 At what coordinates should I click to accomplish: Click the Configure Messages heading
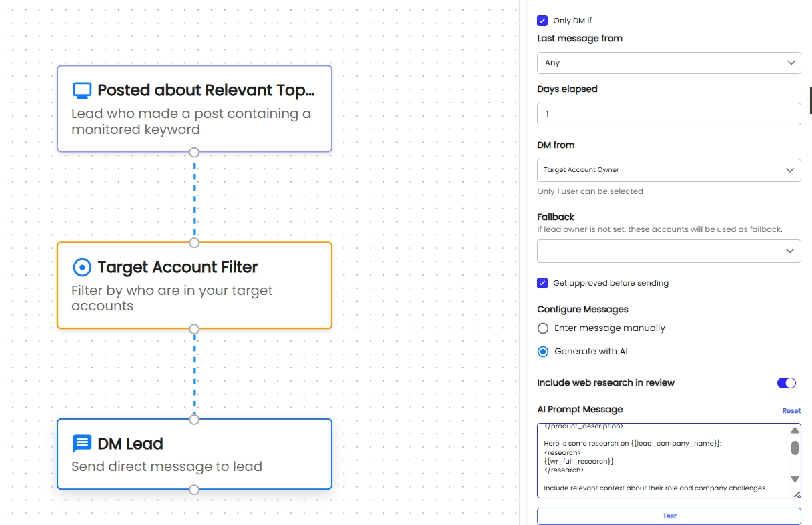582,310
